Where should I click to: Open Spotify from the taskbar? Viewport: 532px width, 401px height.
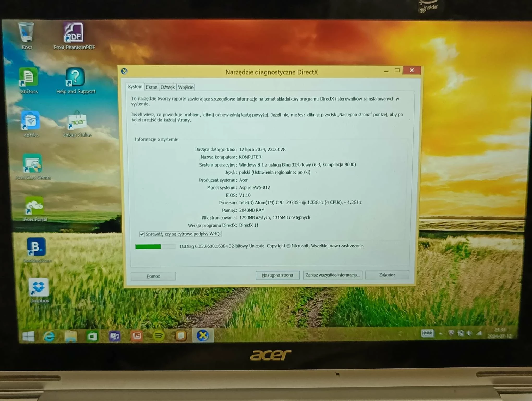click(x=159, y=336)
